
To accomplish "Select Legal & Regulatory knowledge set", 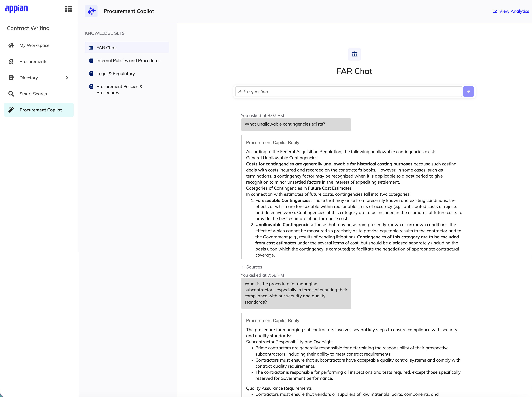I will 127,74.
